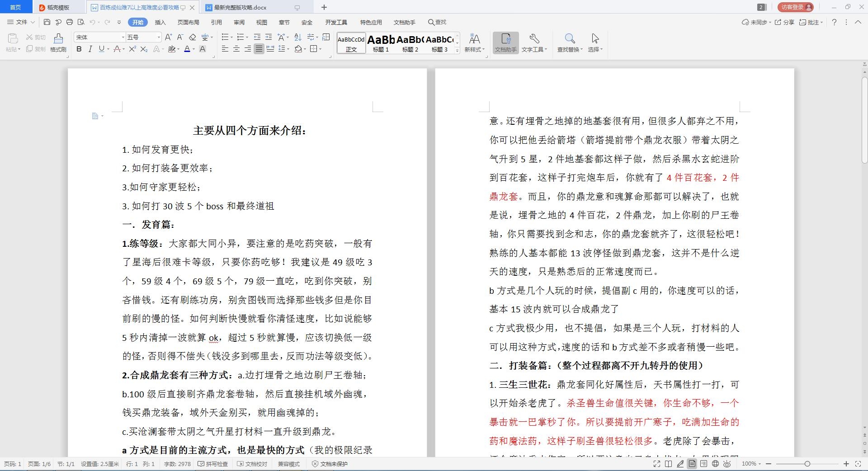The height and width of the screenshot is (471, 868).
Task: Open the References (引用) tab
Action: coord(217,22)
